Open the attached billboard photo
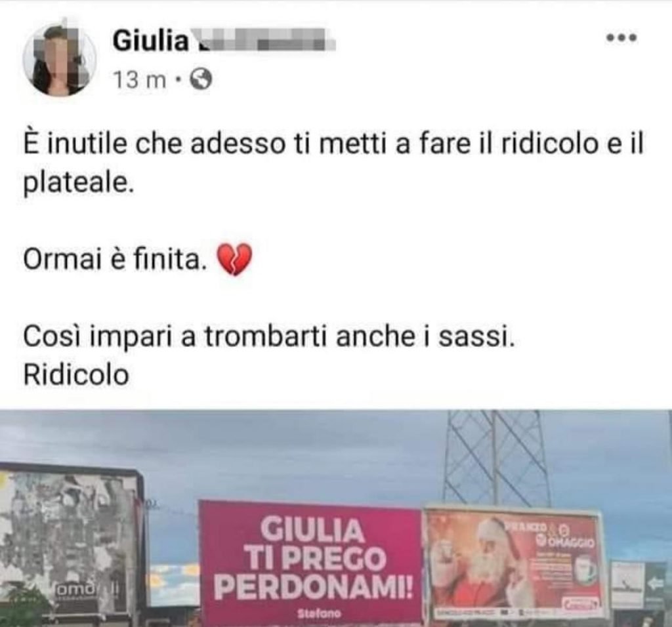The image size is (672, 627). point(336,518)
